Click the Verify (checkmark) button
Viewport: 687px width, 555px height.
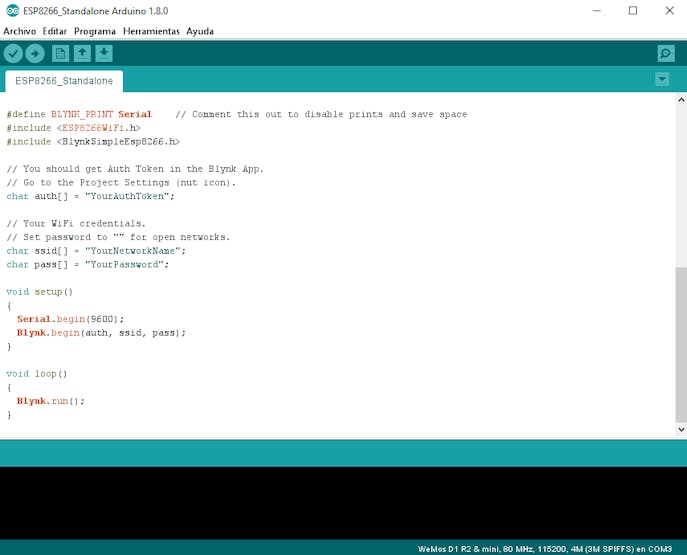point(13,54)
